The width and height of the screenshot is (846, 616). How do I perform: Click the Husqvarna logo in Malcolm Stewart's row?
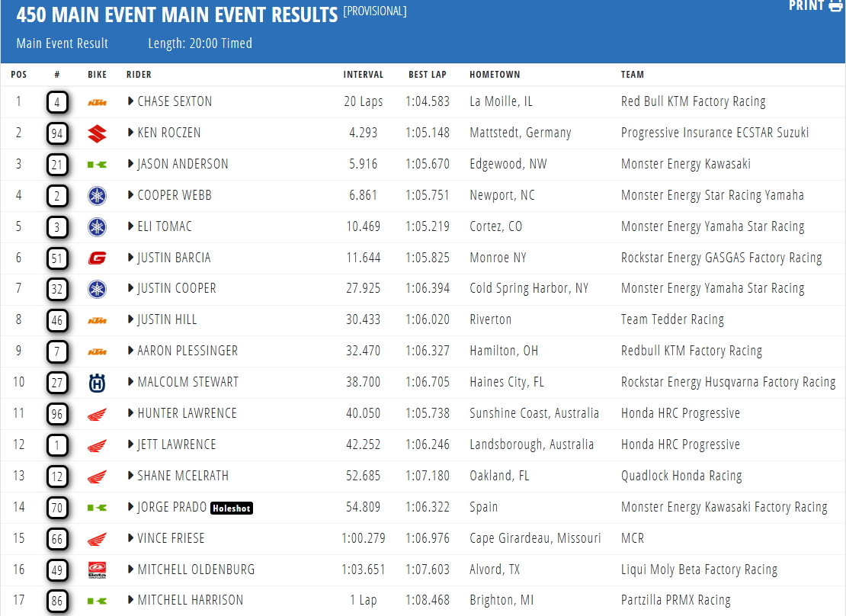[x=97, y=383]
